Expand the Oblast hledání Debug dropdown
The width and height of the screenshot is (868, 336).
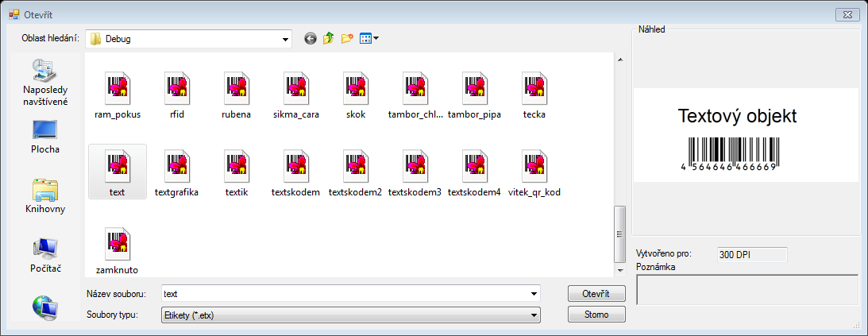click(285, 39)
